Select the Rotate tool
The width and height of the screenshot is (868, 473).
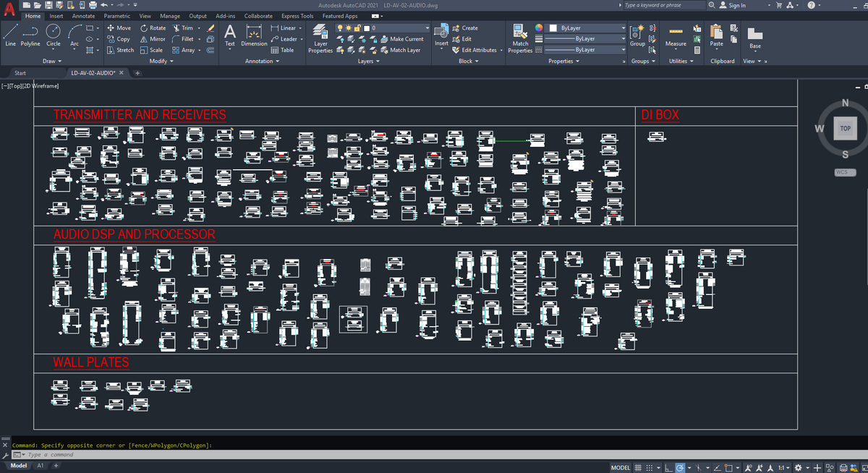[153, 28]
